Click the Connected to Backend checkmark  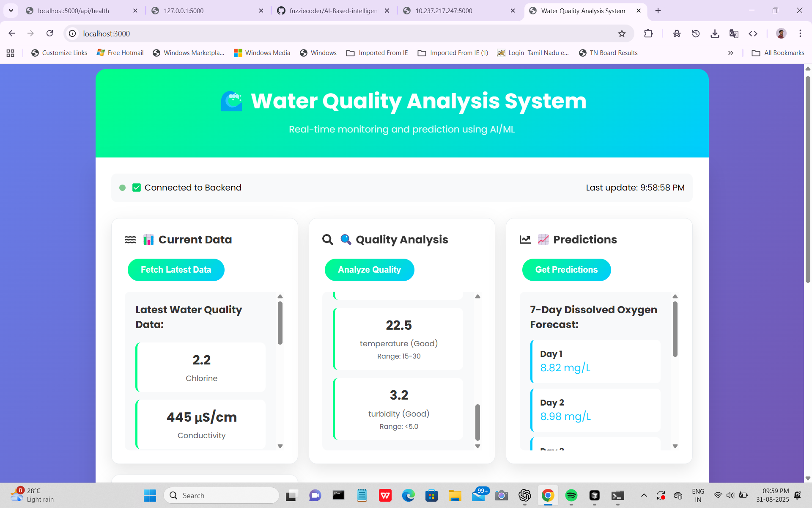point(136,188)
